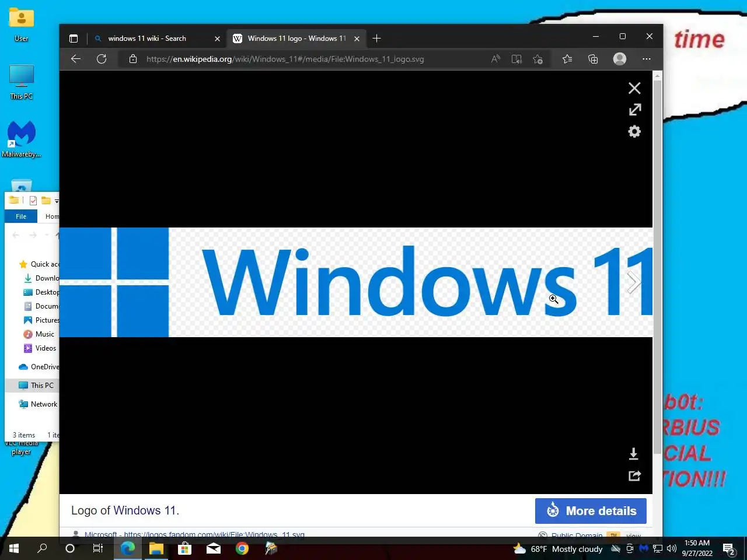The height and width of the screenshot is (560, 747).
Task: Open the Edge profile account icon
Action: point(620,59)
